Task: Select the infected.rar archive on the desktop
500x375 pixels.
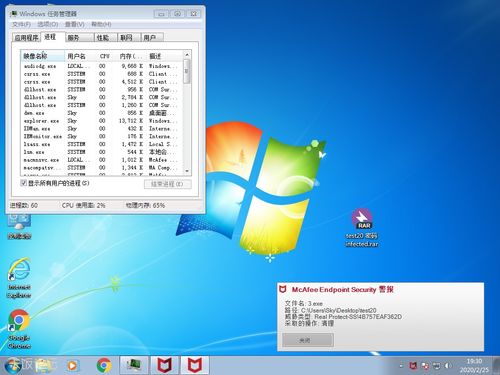Action: pyautogui.click(x=362, y=228)
